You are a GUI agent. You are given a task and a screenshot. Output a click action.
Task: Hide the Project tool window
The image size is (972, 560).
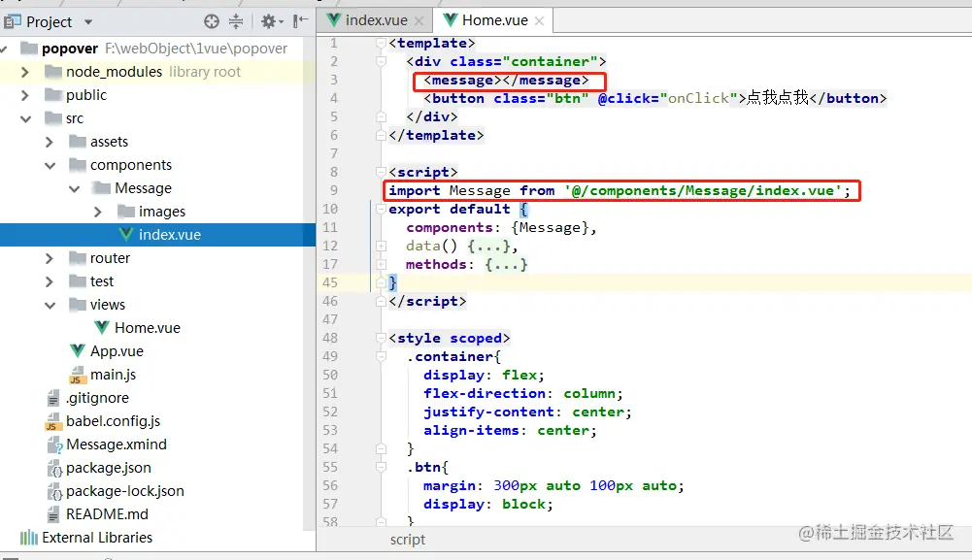click(301, 21)
